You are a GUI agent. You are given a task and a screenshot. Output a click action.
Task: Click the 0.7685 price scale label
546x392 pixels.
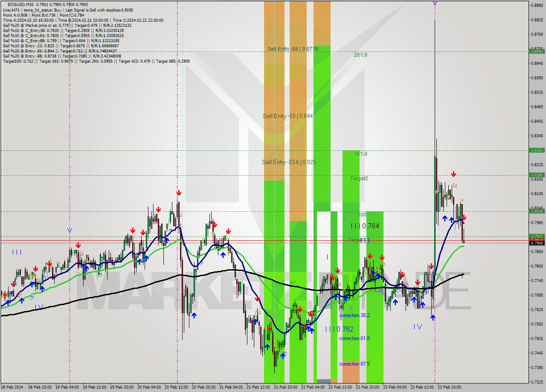537,295
